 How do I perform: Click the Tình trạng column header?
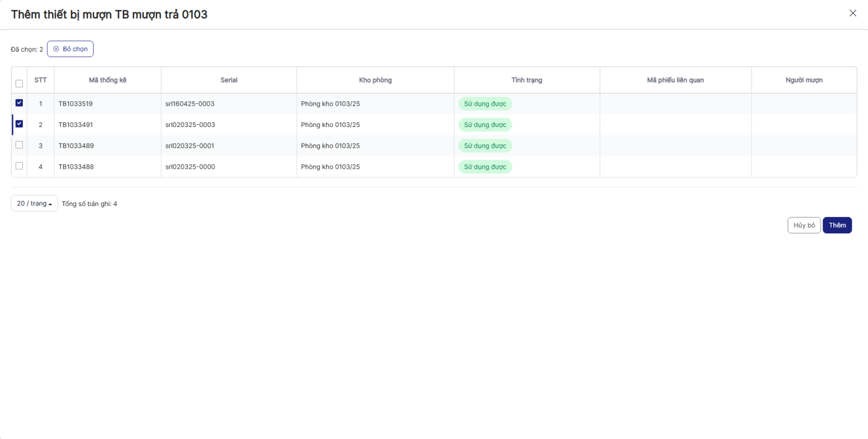click(x=526, y=80)
